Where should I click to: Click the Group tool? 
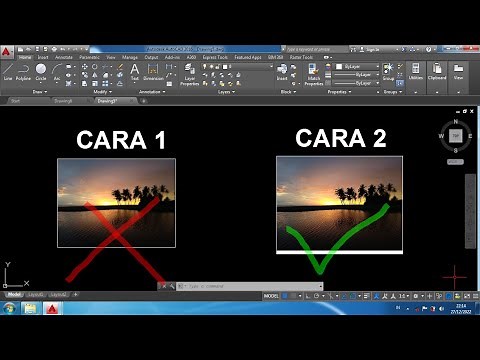click(x=388, y=72)
